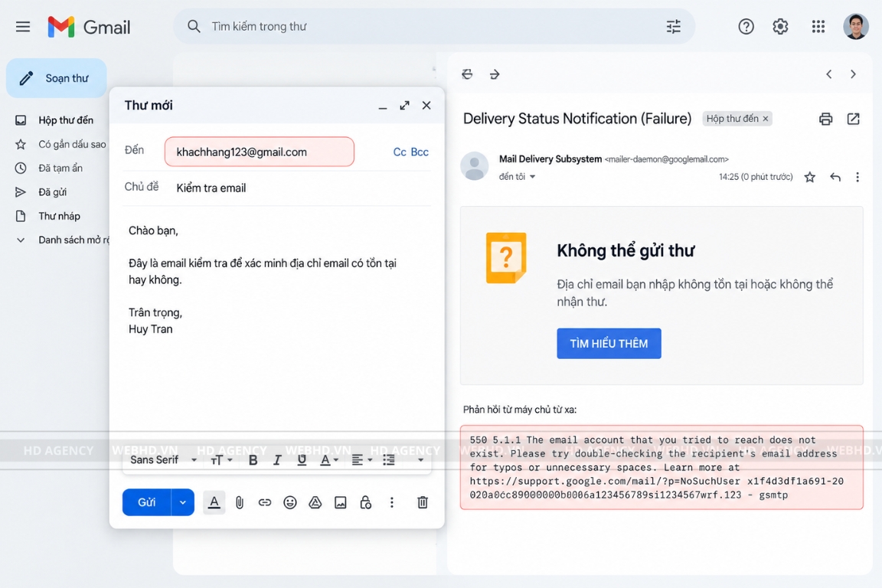
Task: Open full-screen compose with expand icon
Action: pos(404,105)
